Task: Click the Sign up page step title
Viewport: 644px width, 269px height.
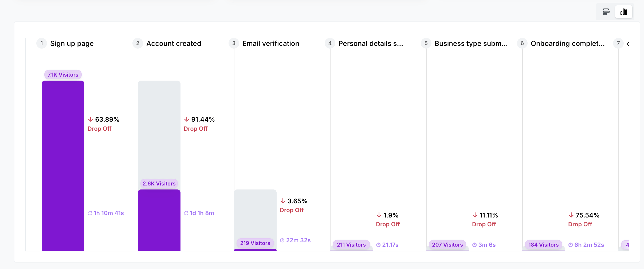Action: tap(72, 43)
